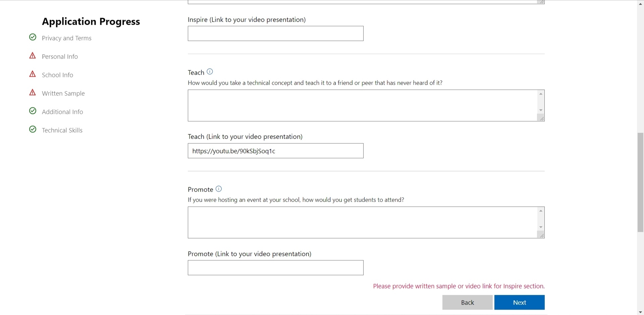Open the School Info section

57,75
